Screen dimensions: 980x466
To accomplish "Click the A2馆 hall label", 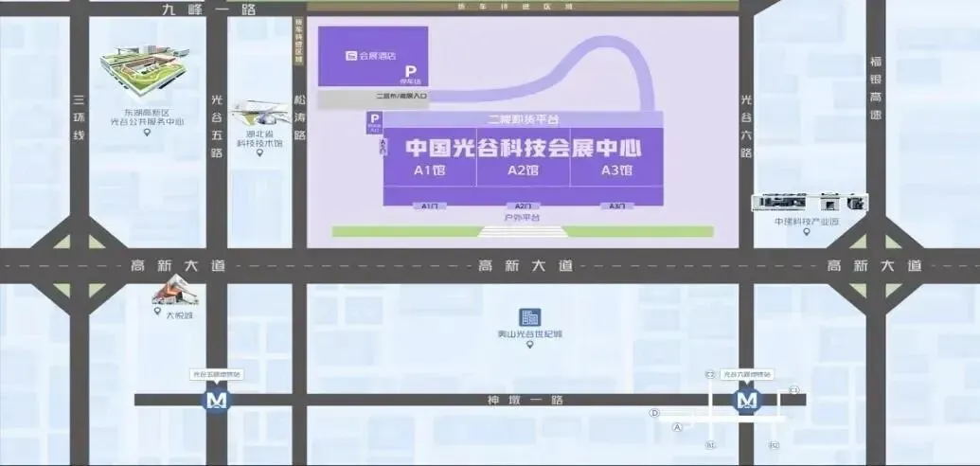I will point(523,170).
